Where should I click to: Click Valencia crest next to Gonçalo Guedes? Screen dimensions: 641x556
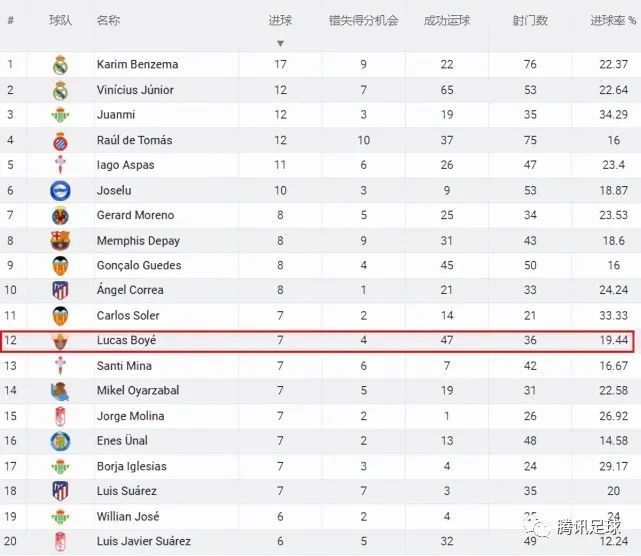tap(61, 266)
